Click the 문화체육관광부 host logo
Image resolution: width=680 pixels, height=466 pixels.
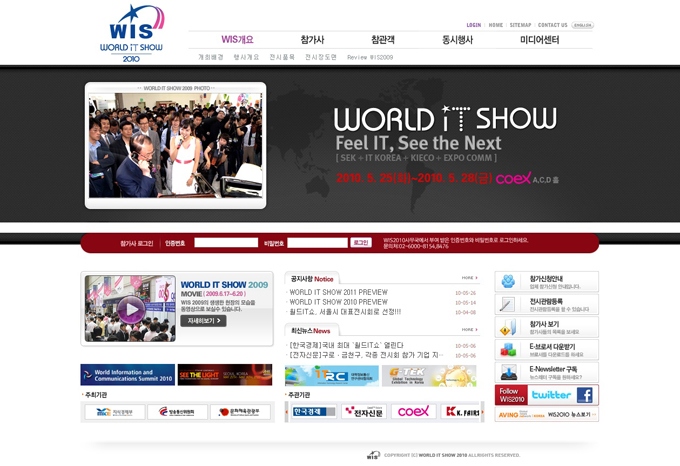click(240, 412)
